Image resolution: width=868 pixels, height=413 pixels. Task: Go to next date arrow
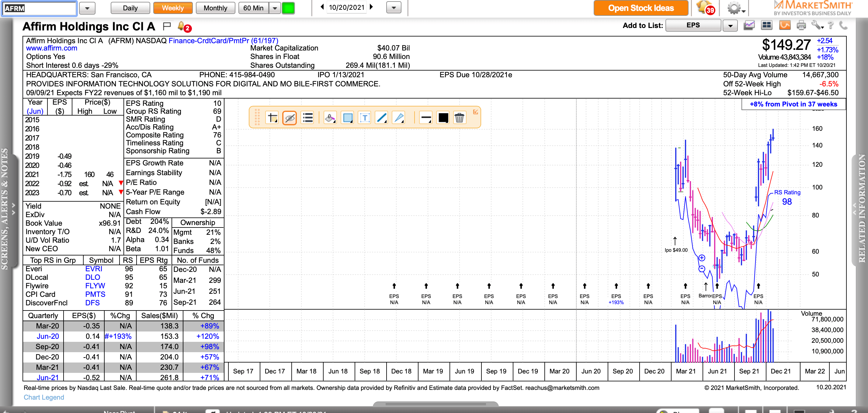coord(371,7)
